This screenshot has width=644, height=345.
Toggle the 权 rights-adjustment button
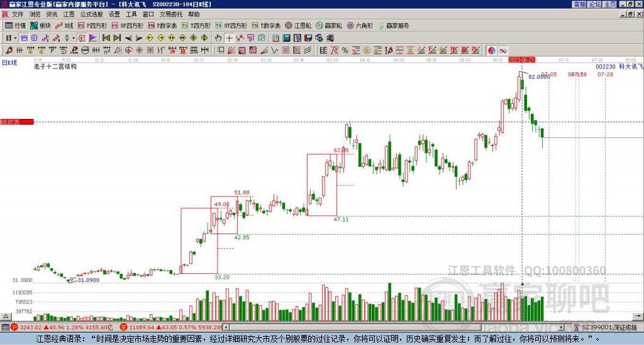pos(82,38)
